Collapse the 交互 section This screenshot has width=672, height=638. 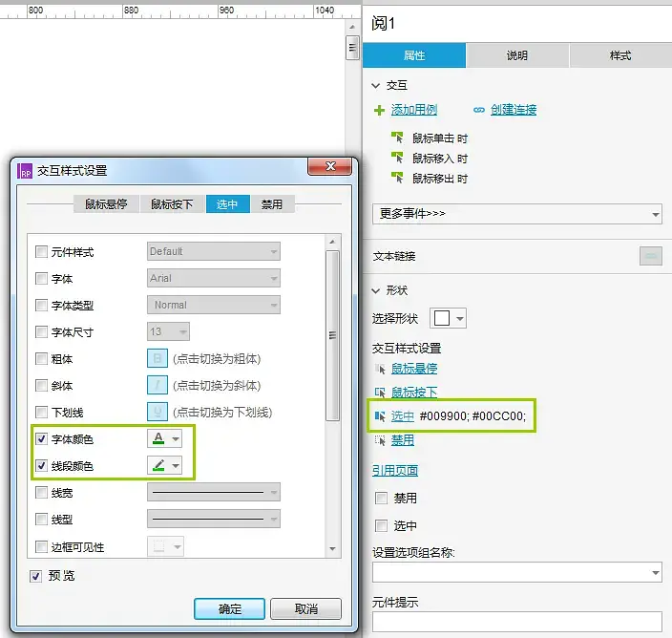click(376, 85)
